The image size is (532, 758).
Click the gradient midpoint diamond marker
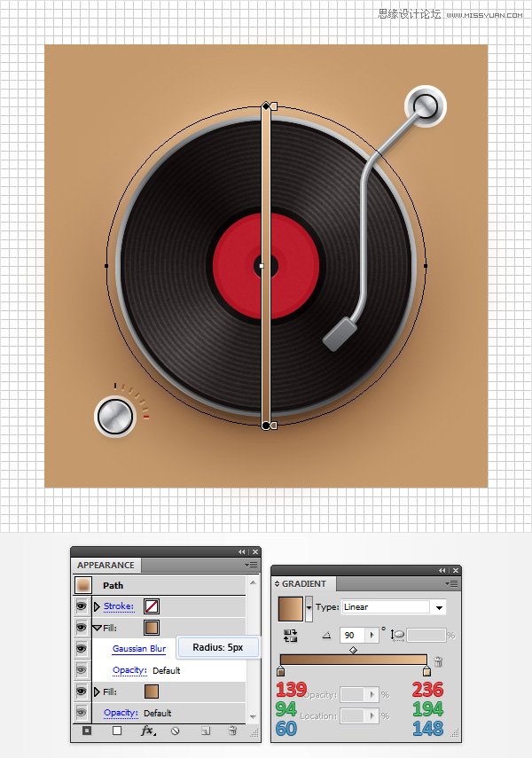tap(354, 650)
